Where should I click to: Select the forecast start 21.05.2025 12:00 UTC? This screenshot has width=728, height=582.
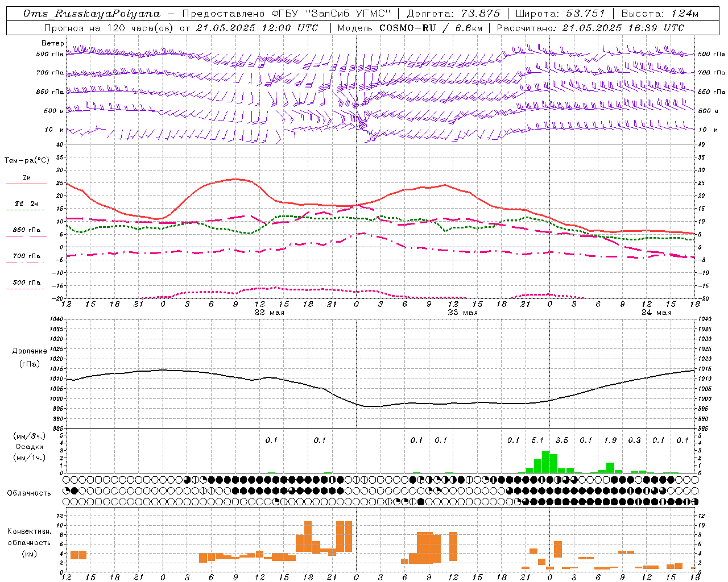257,28
